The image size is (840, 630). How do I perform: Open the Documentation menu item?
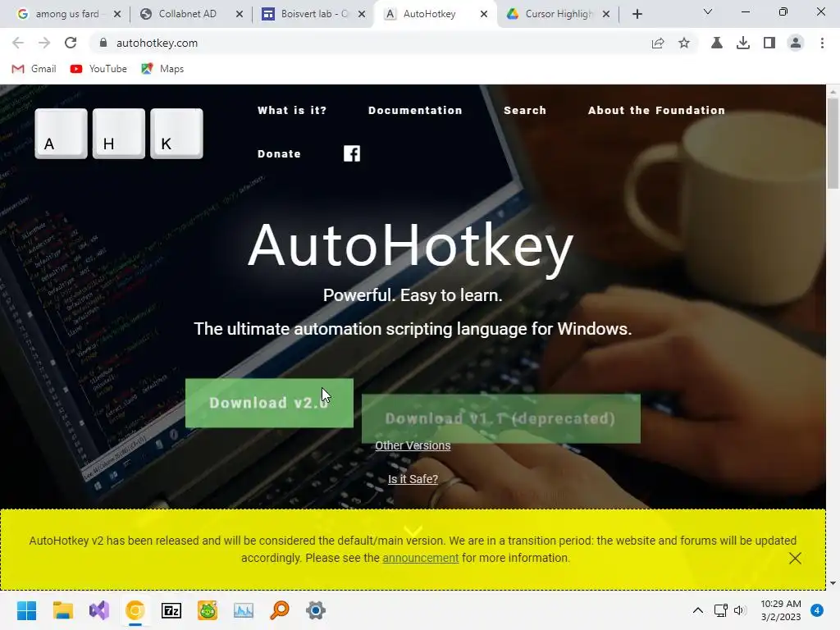(415, 111)
